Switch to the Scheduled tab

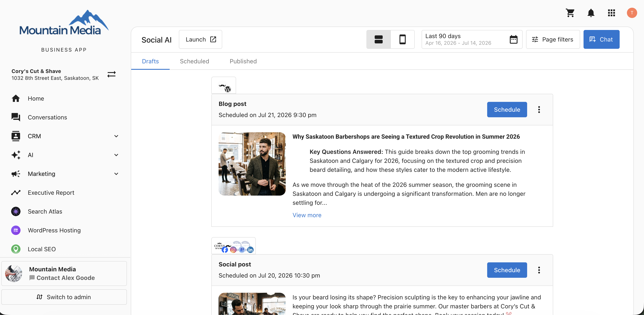pyautogui.click(x=194, y=61)
